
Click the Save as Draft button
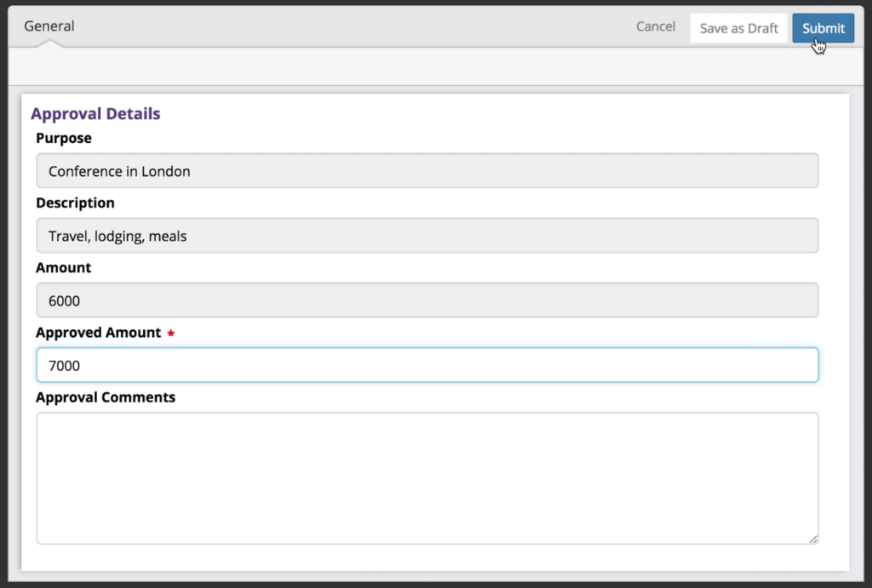tap(737, 28)
